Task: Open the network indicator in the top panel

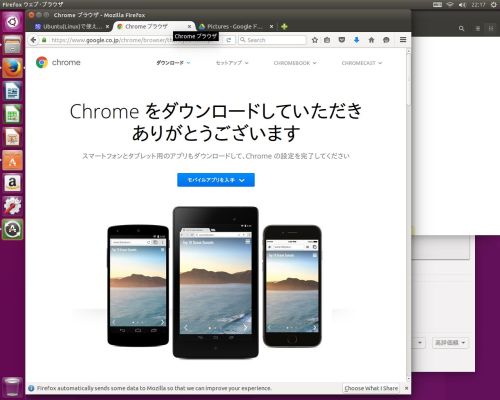Action: [x=450, y=5]
